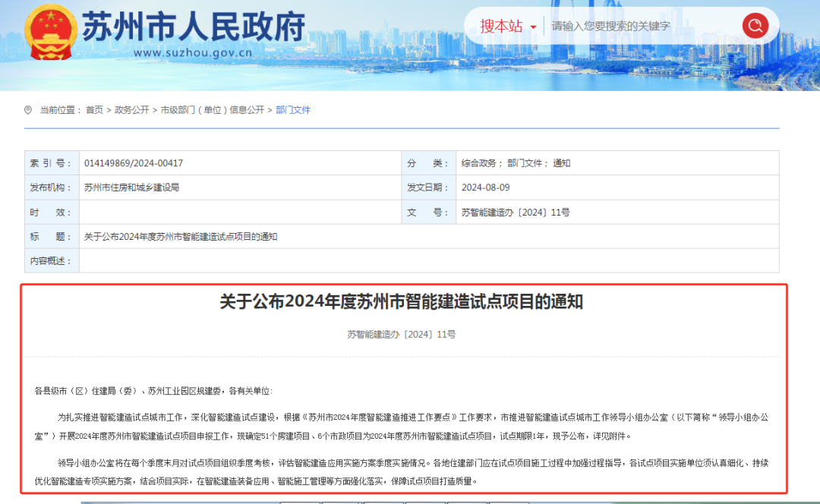Click the location pin icon before 当前位置

point(29,110)
